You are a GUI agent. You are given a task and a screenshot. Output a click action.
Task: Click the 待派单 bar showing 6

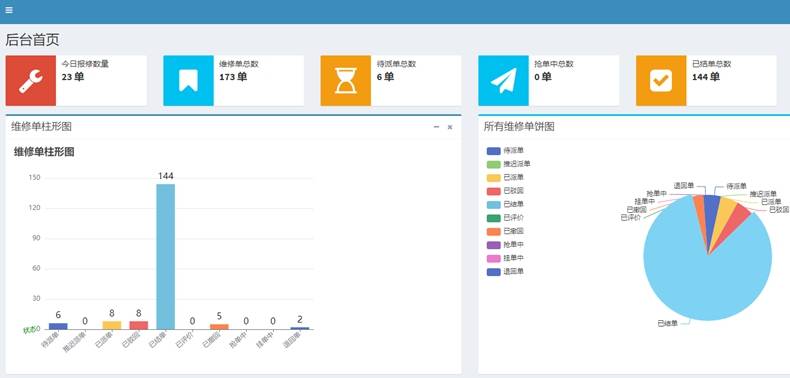point(58,326)
